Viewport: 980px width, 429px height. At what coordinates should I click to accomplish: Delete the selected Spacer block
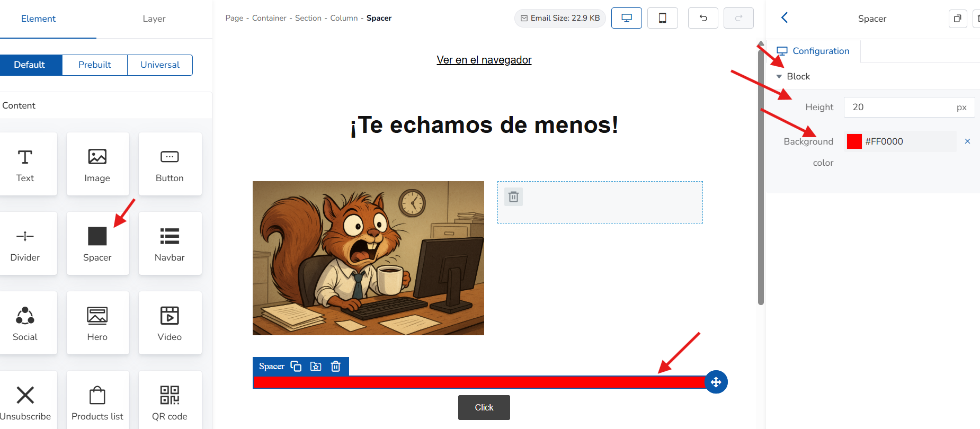click(336, 367)
